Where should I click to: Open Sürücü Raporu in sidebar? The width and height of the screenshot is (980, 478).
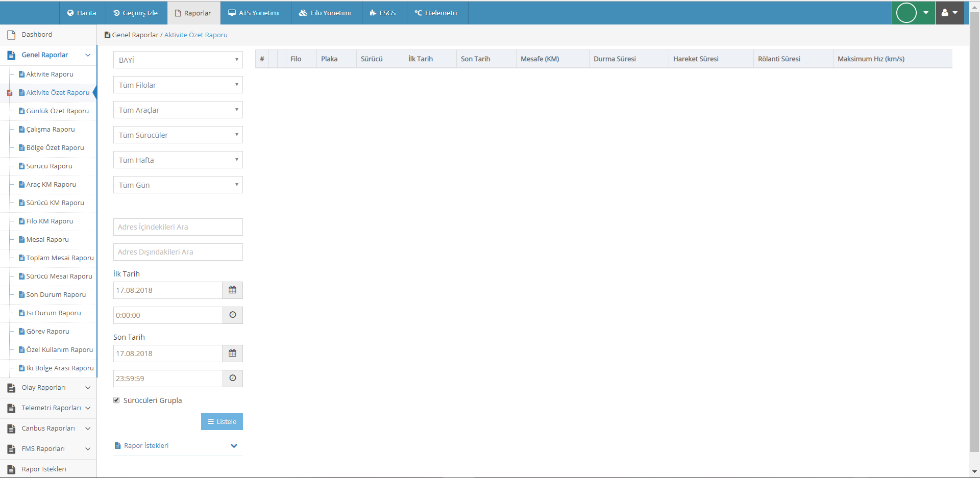49,166
